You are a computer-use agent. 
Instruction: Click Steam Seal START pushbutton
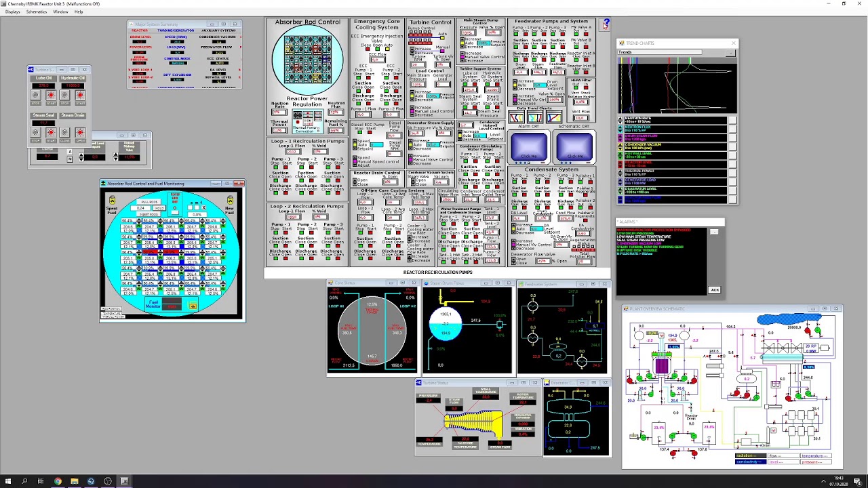coord(51,133)
